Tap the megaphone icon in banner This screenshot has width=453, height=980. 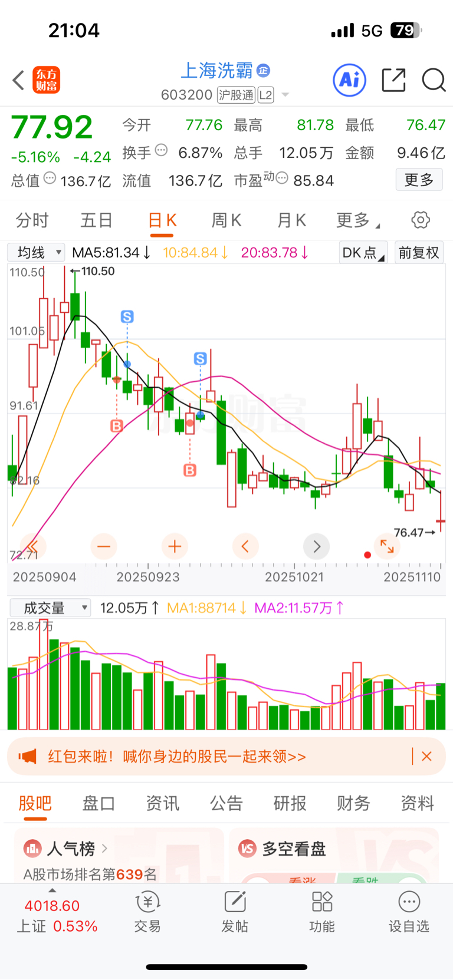pyautogui.click(x=28, y=756)
